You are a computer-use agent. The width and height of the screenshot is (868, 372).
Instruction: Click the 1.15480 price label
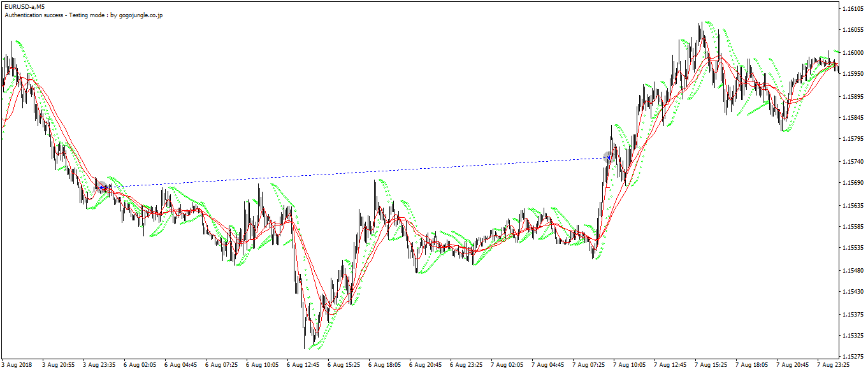pyautogui.click(x=853, y=271)
